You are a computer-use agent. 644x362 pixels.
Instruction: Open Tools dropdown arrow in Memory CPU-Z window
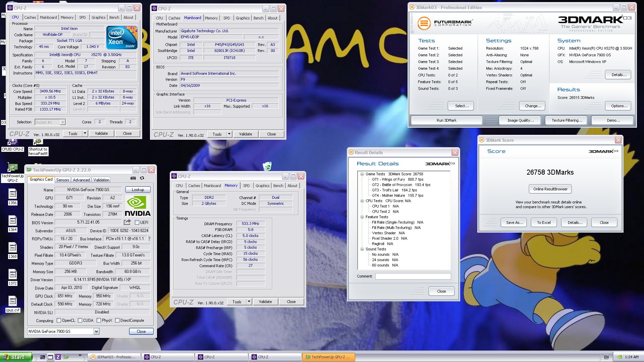tap(249, 302)
